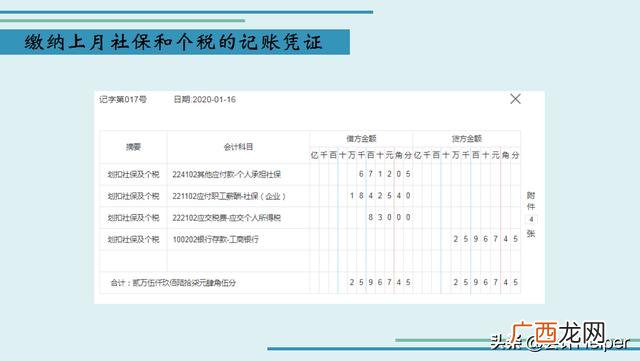
Task: Click the total in words 贰万伍仟玖佰陆拾柒元肆角伍分
Action: tap(184, 283)
